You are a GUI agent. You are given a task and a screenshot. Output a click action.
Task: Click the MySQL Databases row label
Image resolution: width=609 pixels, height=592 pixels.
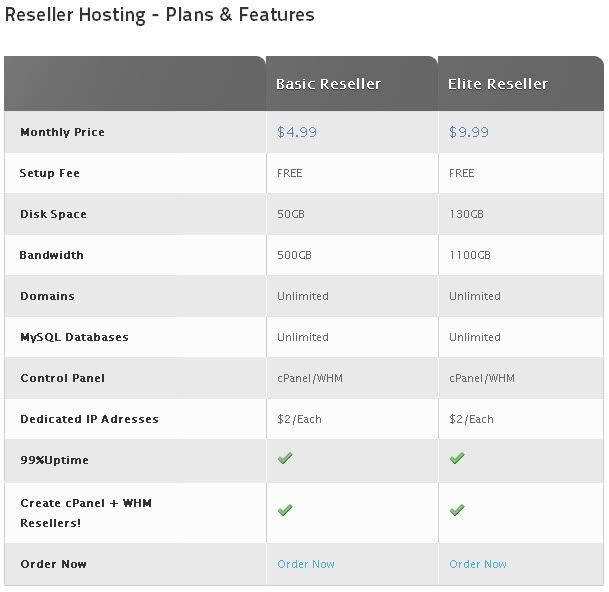tap(74, 337)
